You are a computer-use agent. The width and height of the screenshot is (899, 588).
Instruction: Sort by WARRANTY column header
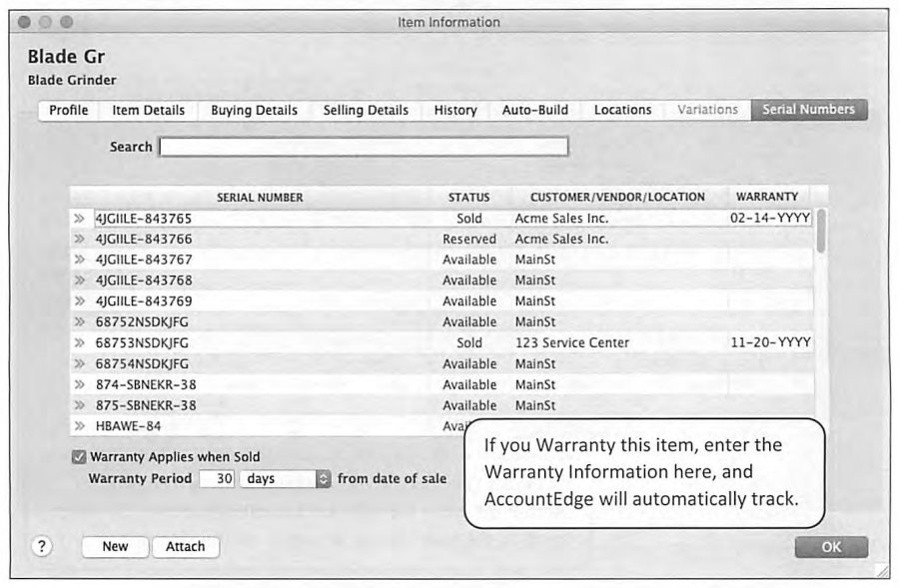pyautogui.click(x=767, y=197)
